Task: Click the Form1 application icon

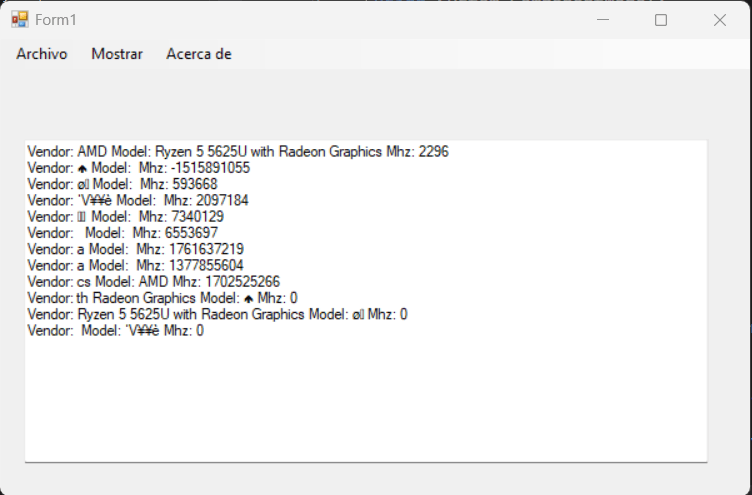Action: click(x=20, y=20)
